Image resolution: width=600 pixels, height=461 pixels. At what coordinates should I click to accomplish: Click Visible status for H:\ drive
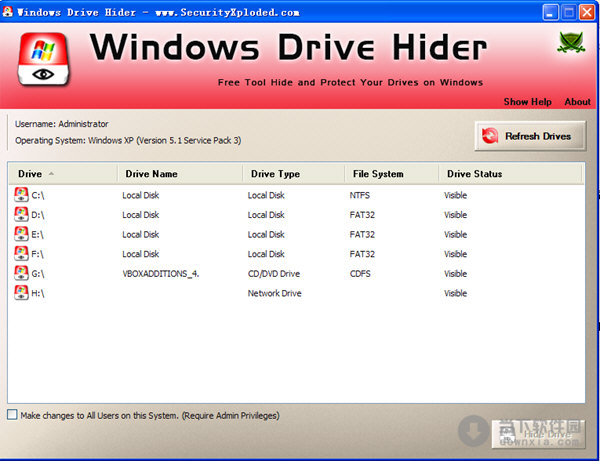coord(455,293)
